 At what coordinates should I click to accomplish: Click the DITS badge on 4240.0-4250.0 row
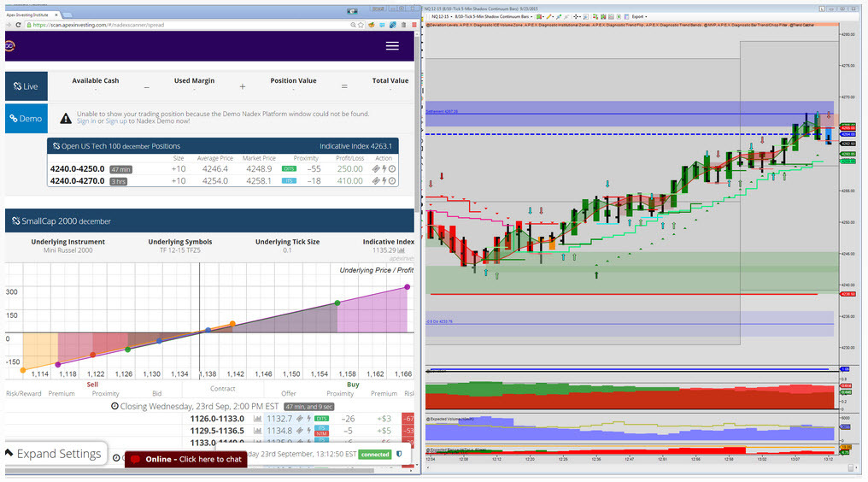[x=289, y=169]
